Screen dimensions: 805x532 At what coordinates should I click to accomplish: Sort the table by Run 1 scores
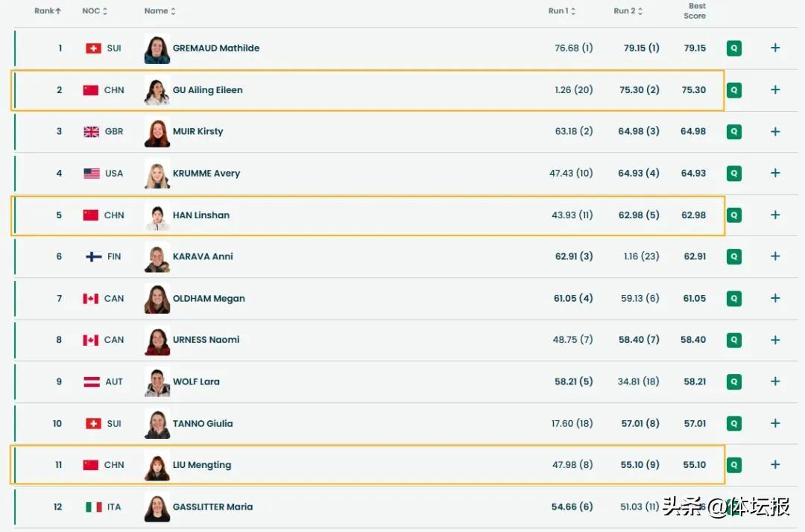[x=562, y=11]
